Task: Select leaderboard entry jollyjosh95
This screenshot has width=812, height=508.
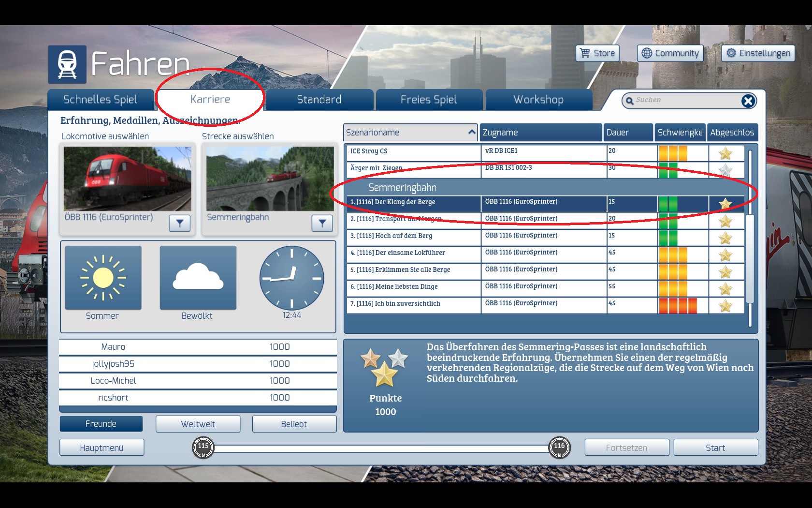Action: (198, 364)
